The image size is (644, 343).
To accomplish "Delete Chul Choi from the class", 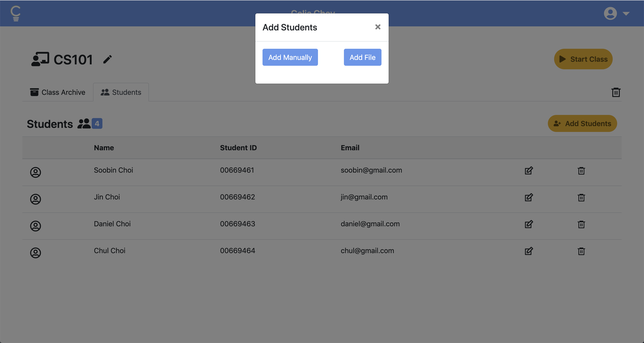I will pyautogui.click(x=581, y=251).
